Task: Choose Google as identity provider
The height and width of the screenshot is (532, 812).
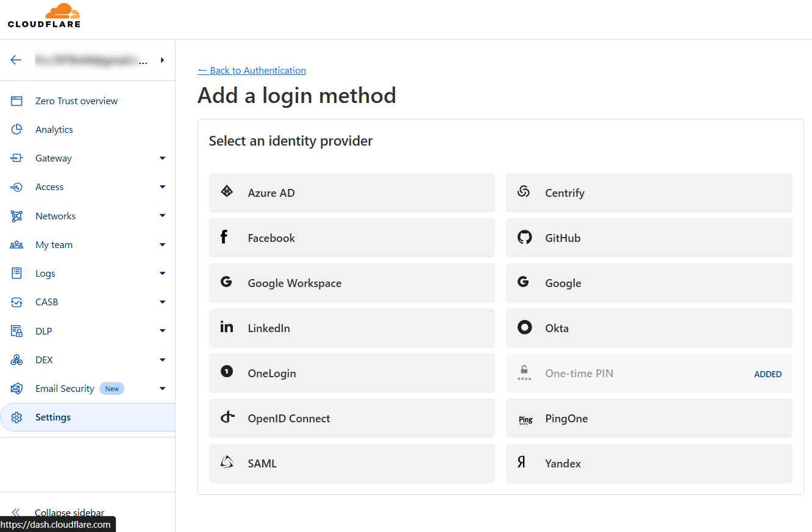Action: (649, 283)
